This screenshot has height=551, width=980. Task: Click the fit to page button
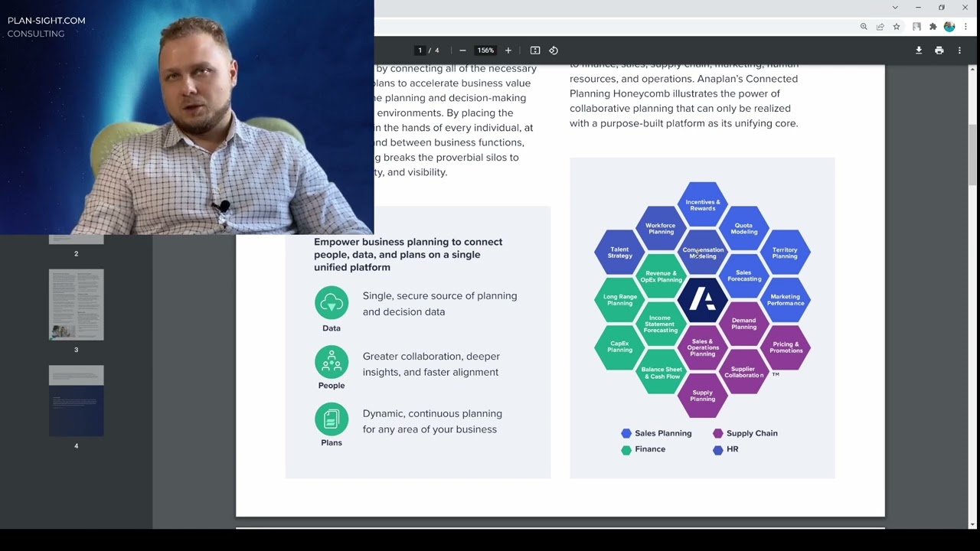(x=535, y=51)
